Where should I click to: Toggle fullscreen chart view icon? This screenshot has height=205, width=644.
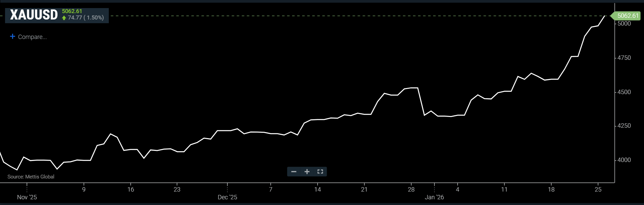pos(320,172)
